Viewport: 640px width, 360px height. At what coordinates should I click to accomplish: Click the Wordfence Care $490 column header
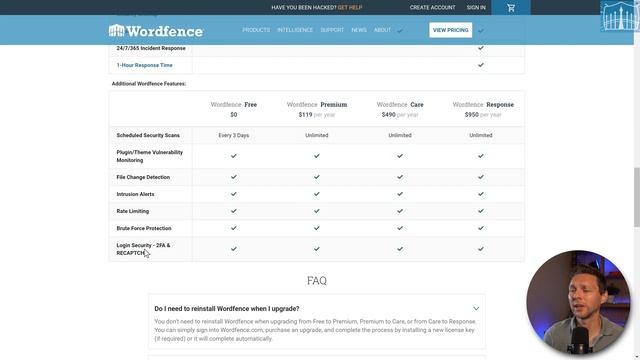pos(400,109)
